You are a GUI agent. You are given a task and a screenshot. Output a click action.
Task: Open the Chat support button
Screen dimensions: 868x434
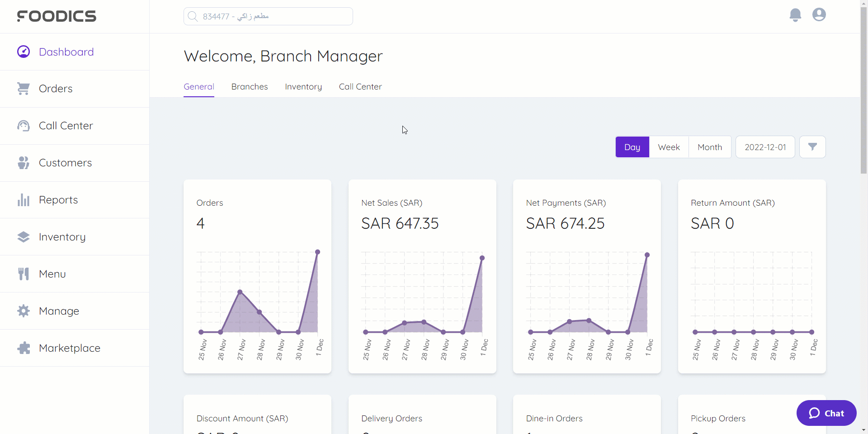[826, 413]
